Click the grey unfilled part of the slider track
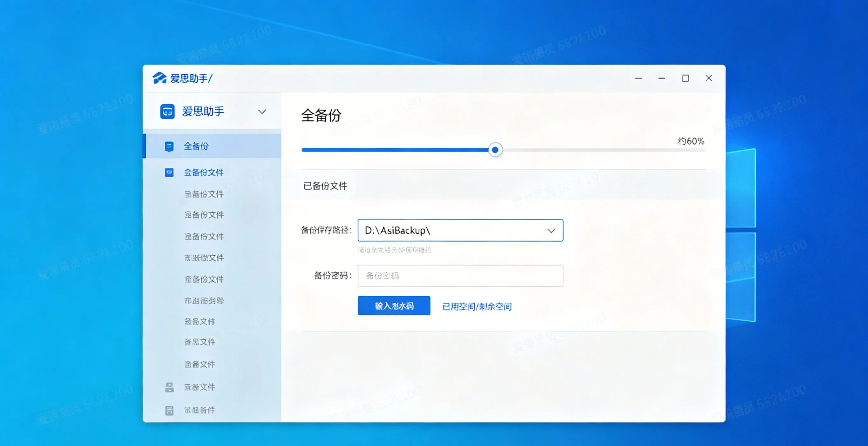The height and width of the screenshot is (446, 868). tap(604, 150)
